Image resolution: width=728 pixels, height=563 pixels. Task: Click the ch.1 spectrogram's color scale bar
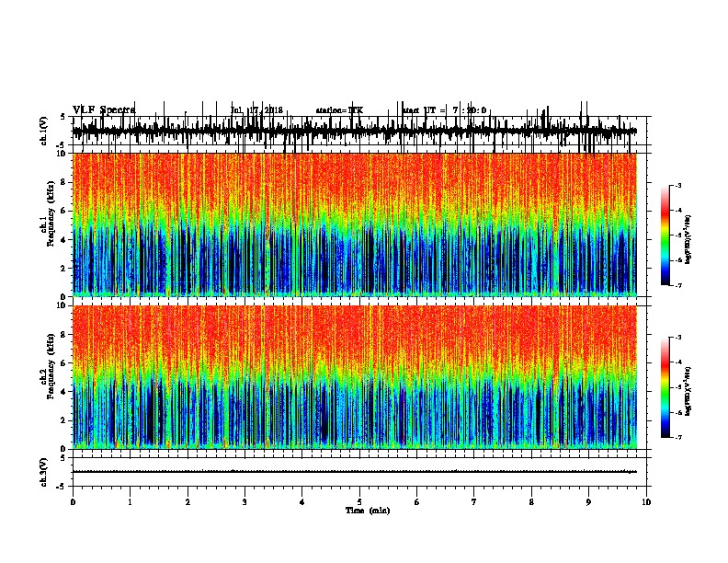coord(665,236)
